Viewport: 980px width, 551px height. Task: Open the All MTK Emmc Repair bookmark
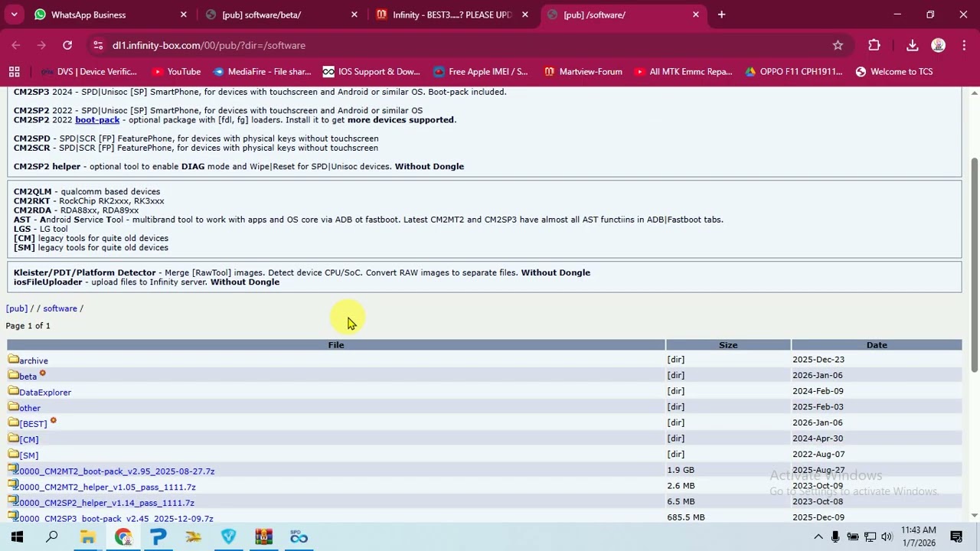683,72
